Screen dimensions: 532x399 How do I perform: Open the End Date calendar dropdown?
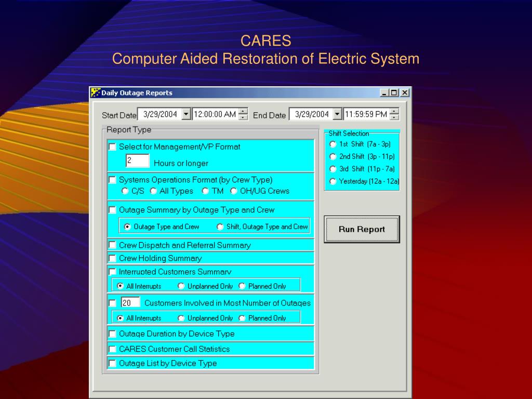[337, 114]
